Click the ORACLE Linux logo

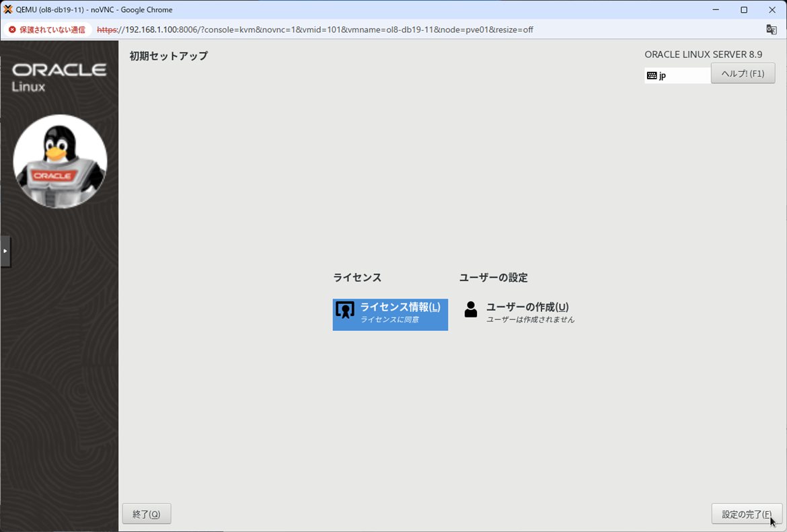coord(59,78)
